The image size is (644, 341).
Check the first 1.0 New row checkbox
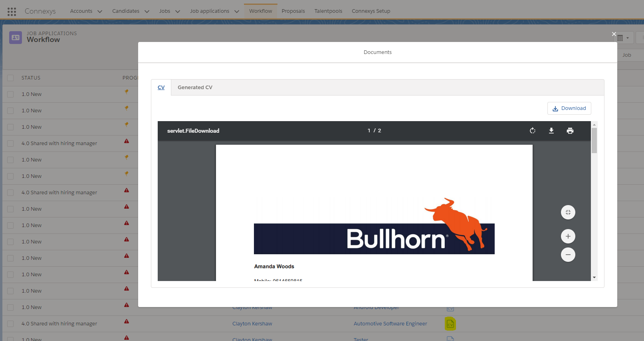point(10,94)
